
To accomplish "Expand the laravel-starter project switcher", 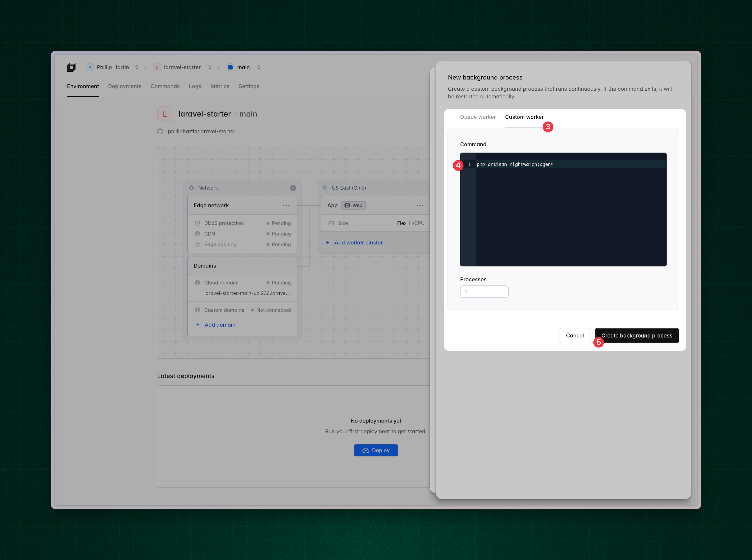I will tap(210, 67).
